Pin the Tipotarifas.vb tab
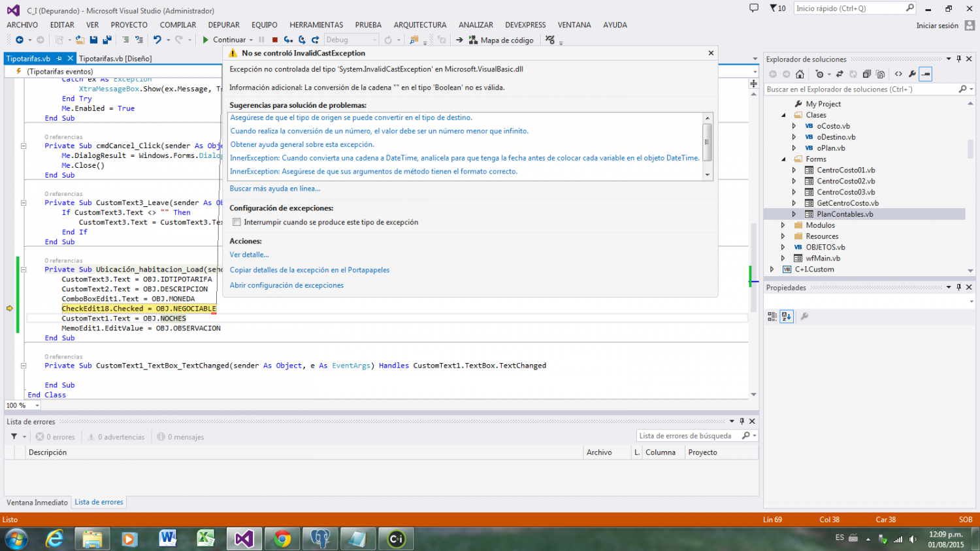Screen dimensions: 980x551 59,58
